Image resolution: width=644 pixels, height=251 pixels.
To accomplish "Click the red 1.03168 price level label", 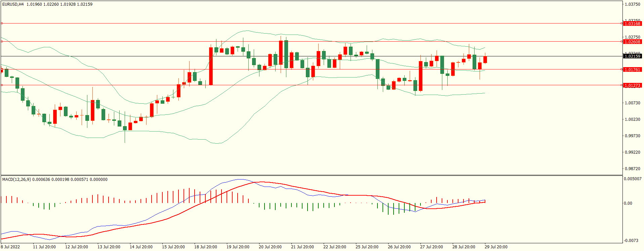I will point(632,24).
